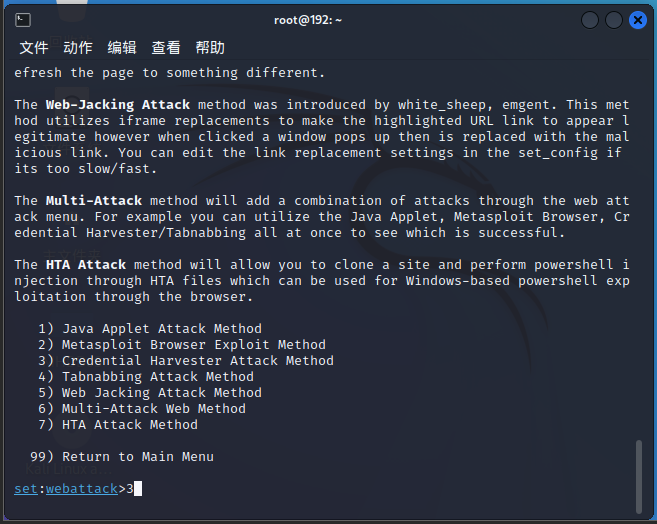The width and height of the screenshot is (657, 524).
Task: Click the underlined "webattack" prompt text
Action: (82, 489)
